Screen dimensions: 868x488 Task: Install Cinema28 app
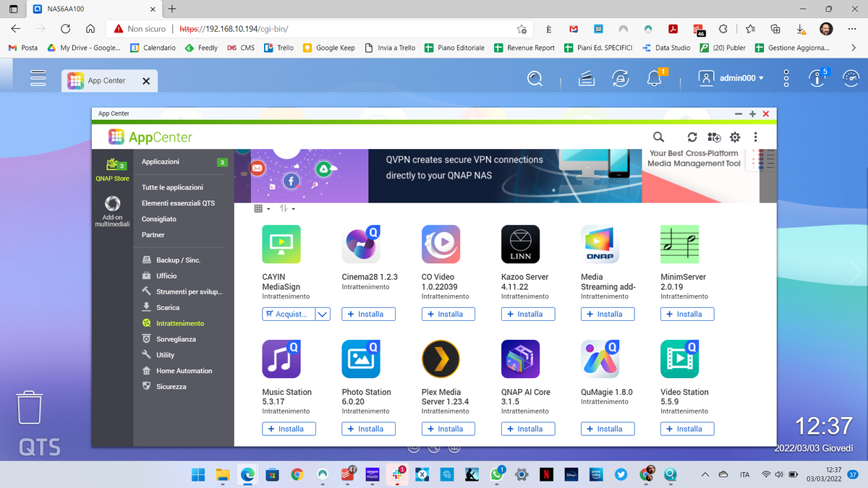point(368,314)
